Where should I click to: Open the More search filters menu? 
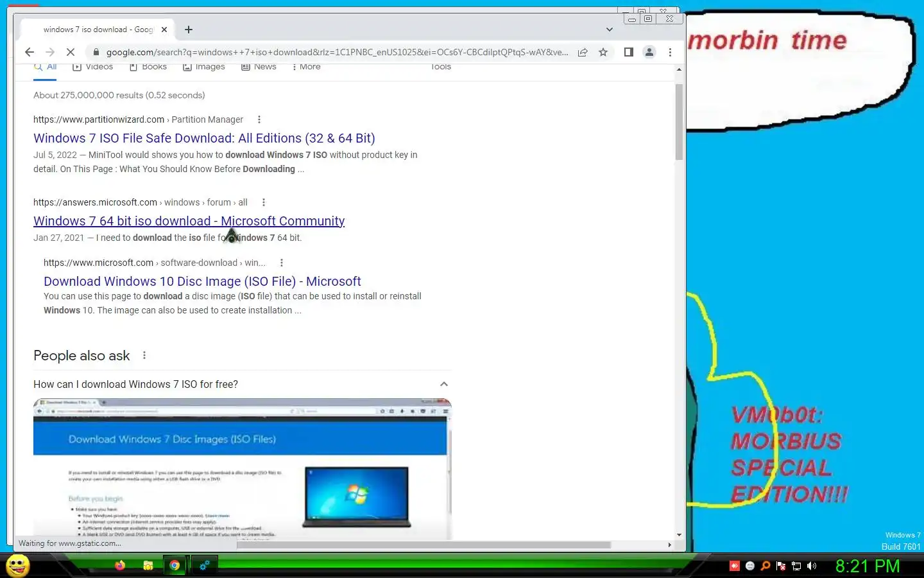click(306, 67)
